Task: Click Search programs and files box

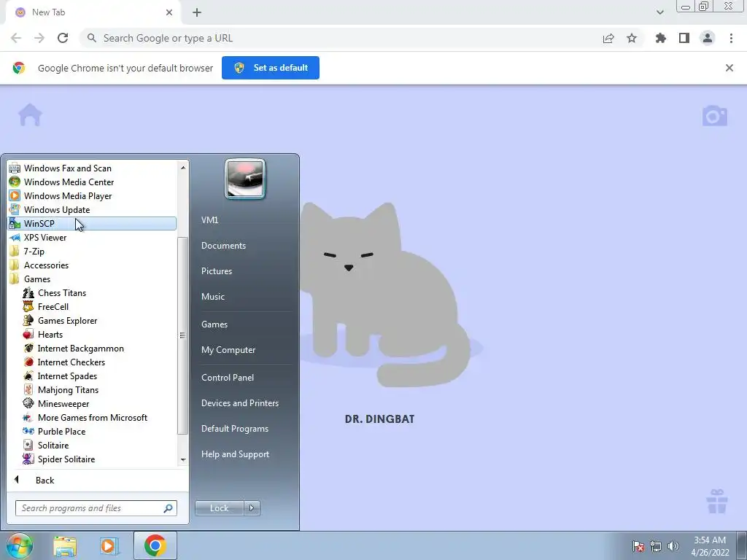Action: (96, 508)
